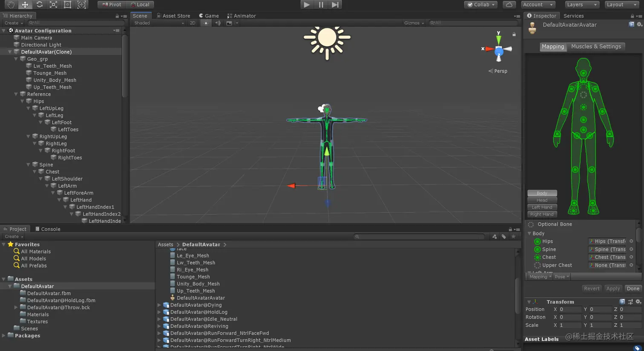
Task: Open the DefaultAvatarAvatar settings gear
Action: (639, 25)
